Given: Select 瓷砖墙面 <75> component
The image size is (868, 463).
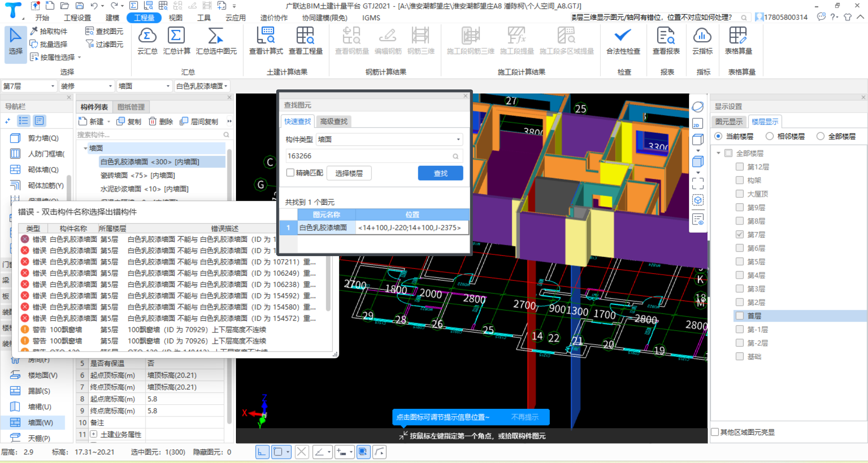Looking at the screenshot, I should (x=137, y=175).
